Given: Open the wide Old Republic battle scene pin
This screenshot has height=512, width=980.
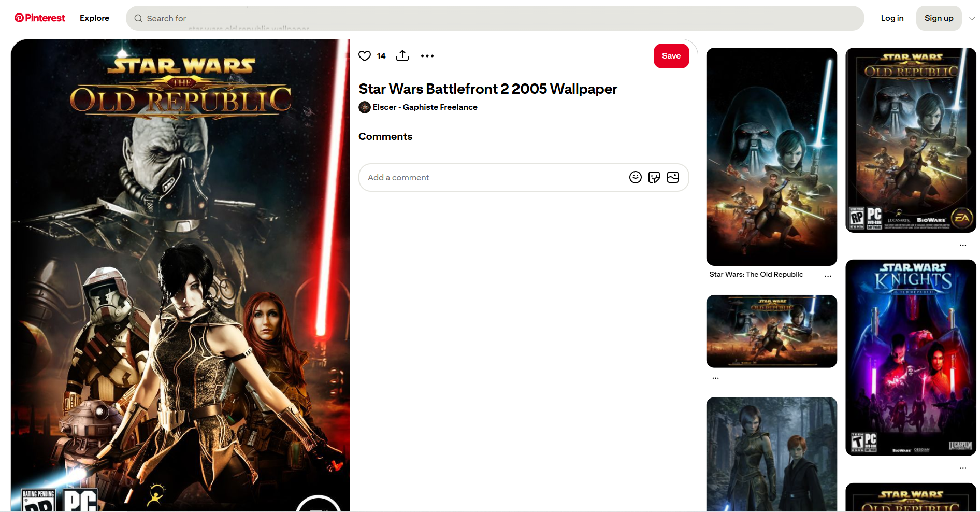Looking at the screenshot, I should pos(772,331).
